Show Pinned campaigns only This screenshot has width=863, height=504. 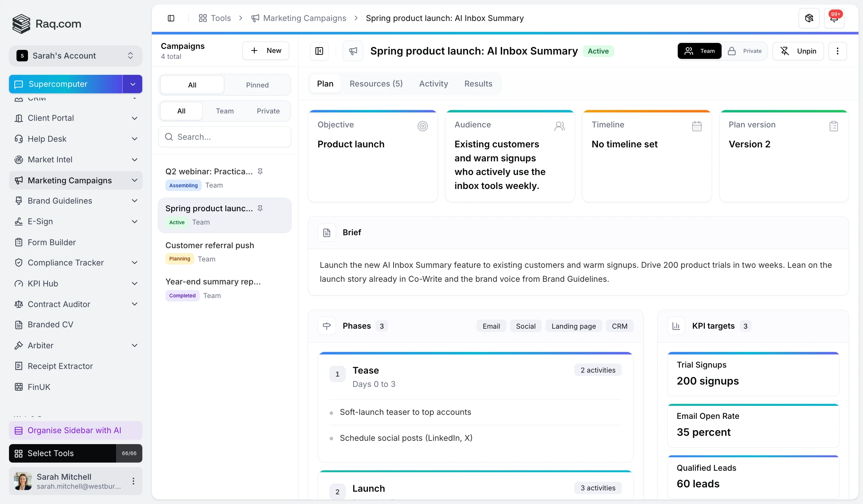click(257, 85)
